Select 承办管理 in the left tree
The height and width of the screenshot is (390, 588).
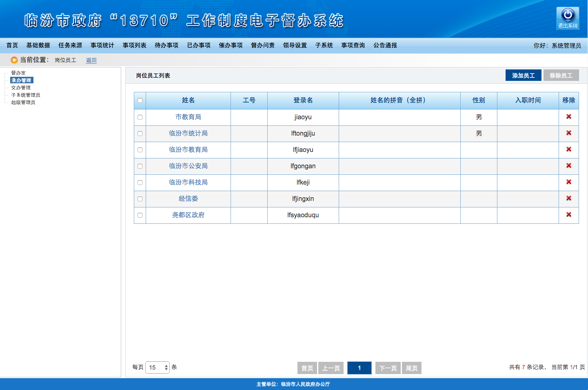tap(21, 80)
